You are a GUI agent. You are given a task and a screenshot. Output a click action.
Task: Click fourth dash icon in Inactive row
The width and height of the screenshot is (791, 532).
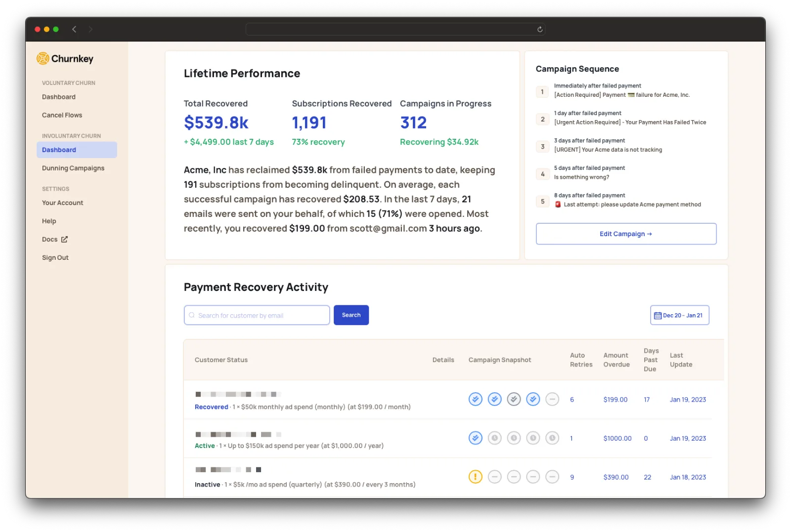click(533, 477)
